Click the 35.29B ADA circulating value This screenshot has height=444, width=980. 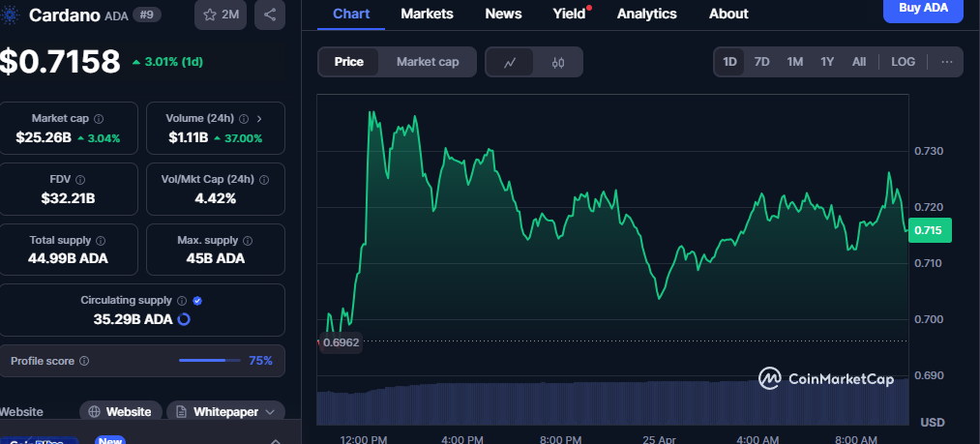pos(133,319)
